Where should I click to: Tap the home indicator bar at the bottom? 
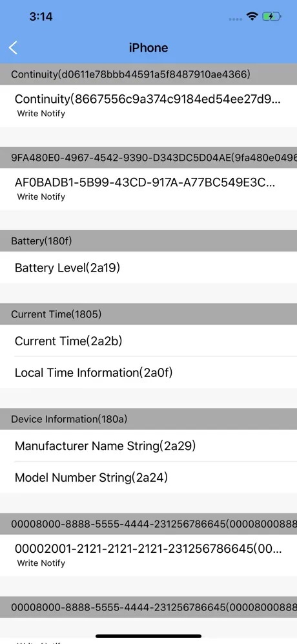[148, 636]
